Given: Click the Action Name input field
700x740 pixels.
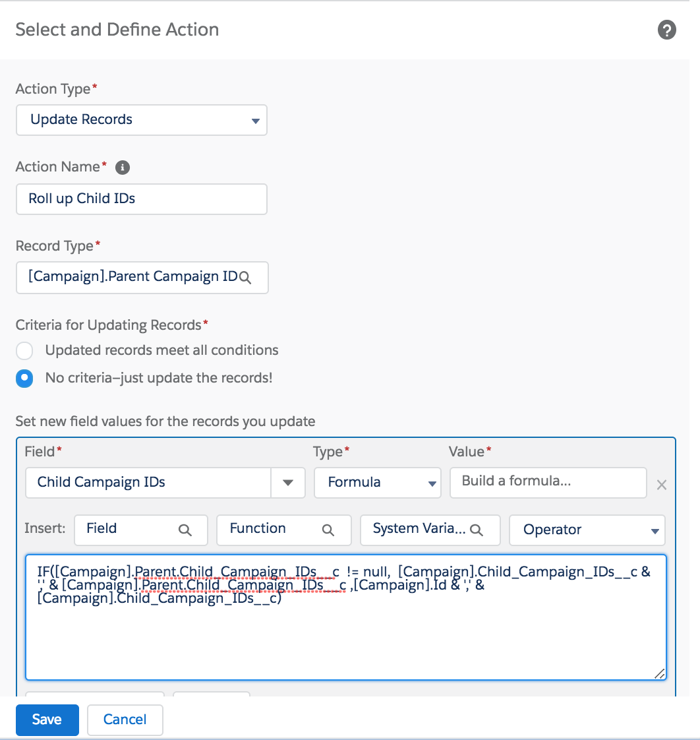Looking at the screenshot, I should [x=142, y=199].
